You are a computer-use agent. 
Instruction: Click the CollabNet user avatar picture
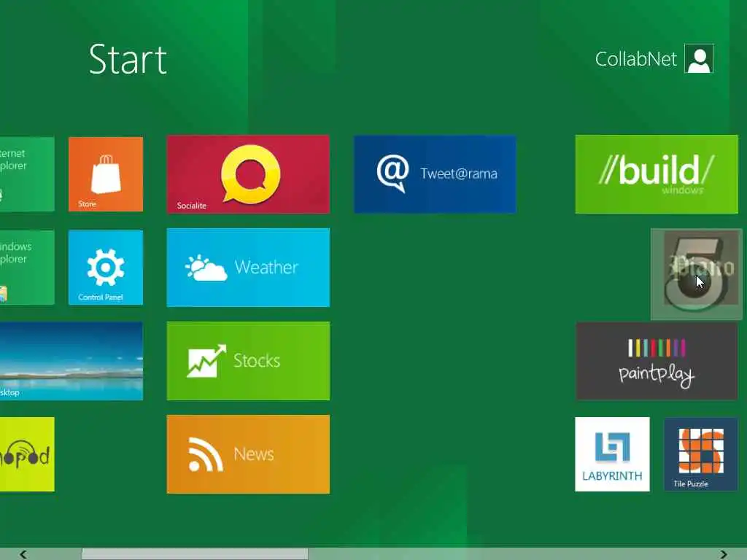coord(699,58)
